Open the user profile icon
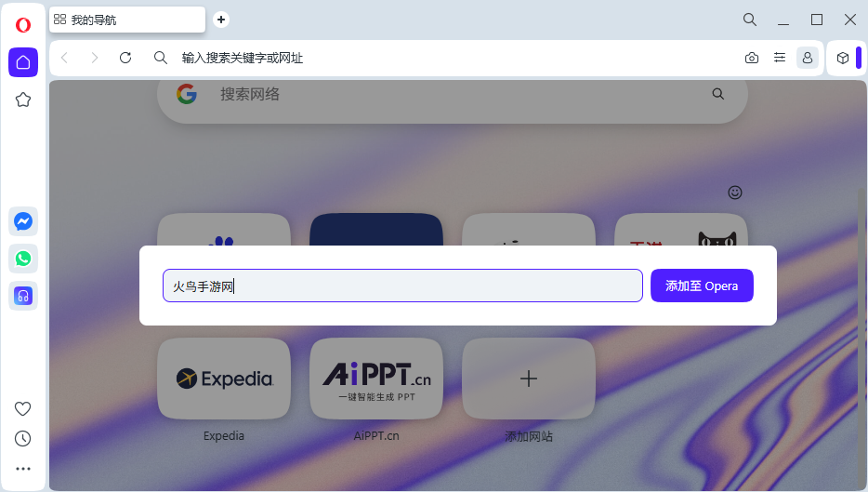 point(808,58)
